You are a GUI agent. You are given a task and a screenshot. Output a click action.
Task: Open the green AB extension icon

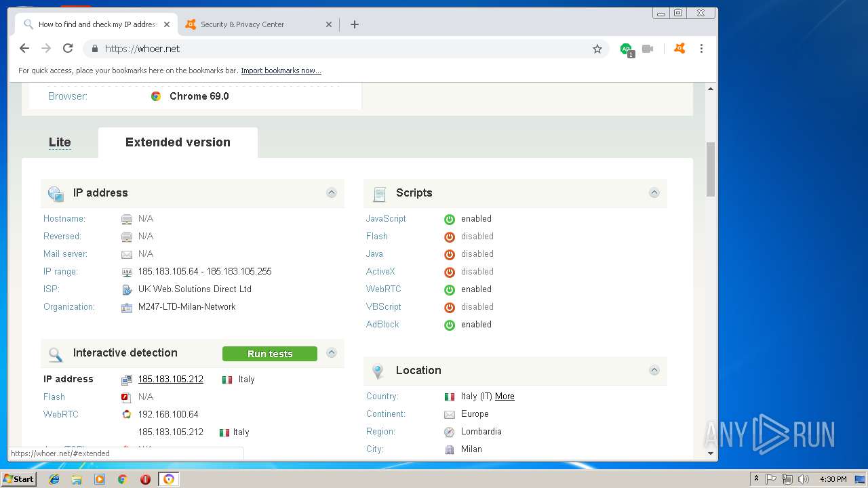coord(627,49)
